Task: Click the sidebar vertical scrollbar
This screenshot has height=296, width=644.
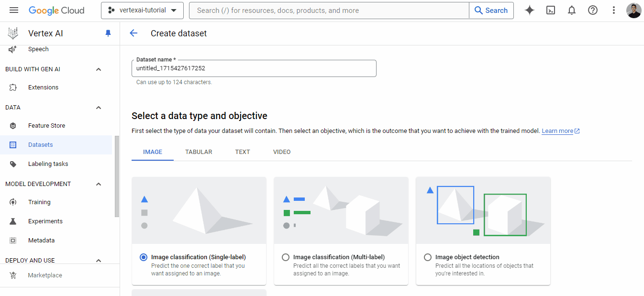Action: point(117,176)
